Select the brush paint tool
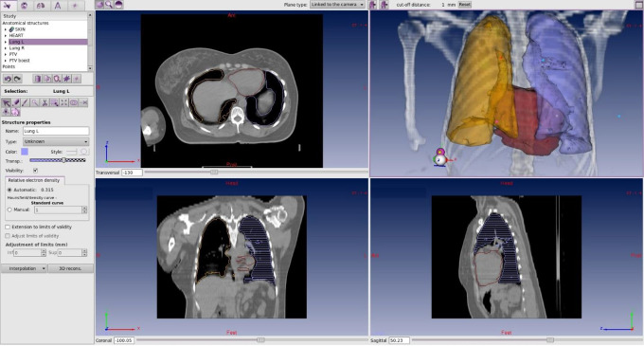 pyautogui.click(x=15, y=102)
